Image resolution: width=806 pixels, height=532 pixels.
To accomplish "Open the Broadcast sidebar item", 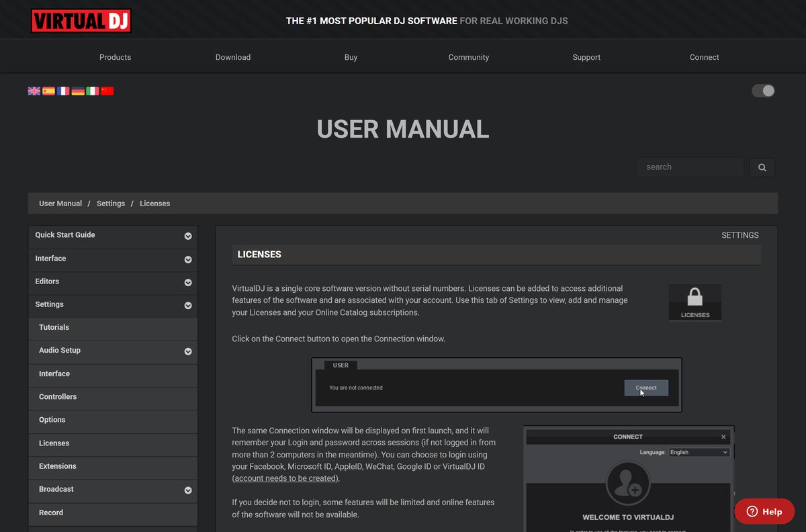I will (x=113, y=490).
